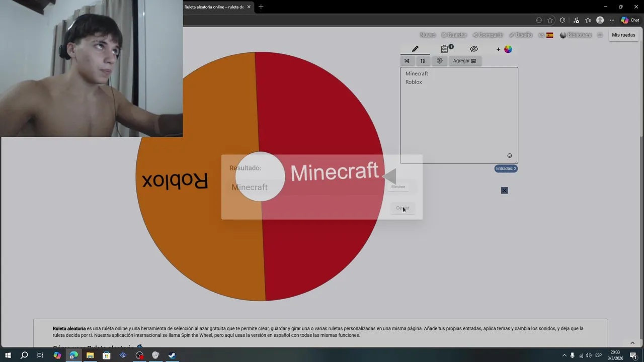Open File Explorer from the taskbar
The width and height of the screenshot is (644, 362).
[90, 355]
